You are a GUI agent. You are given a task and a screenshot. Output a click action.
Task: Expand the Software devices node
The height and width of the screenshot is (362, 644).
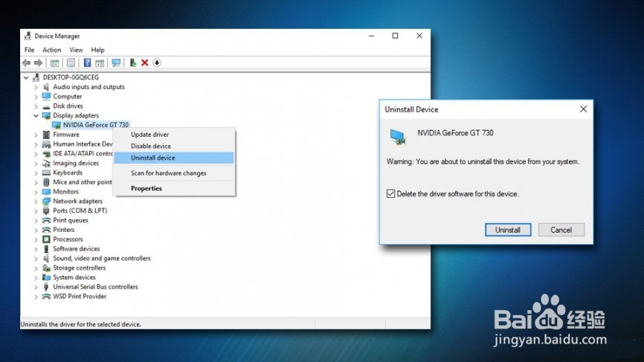click(x=36, y=249)
